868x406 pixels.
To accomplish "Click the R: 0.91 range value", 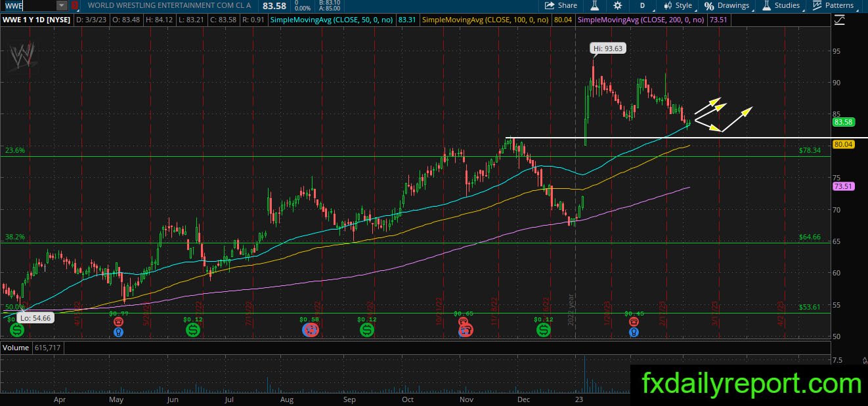I will pyautogui.click(x=253, y=20).
